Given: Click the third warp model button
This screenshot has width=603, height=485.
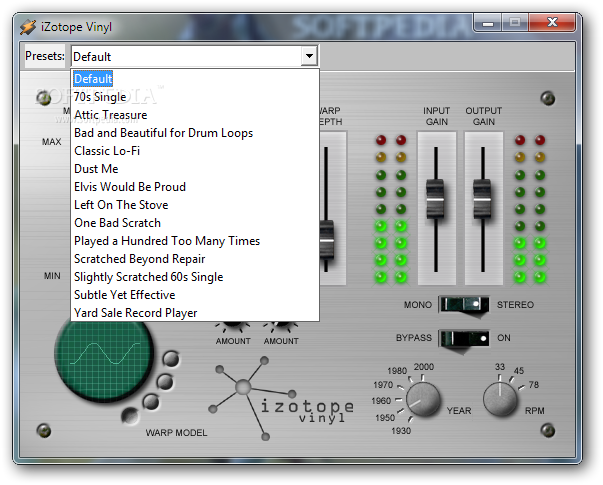Looking at the screenshot, I should pos(151,402).
